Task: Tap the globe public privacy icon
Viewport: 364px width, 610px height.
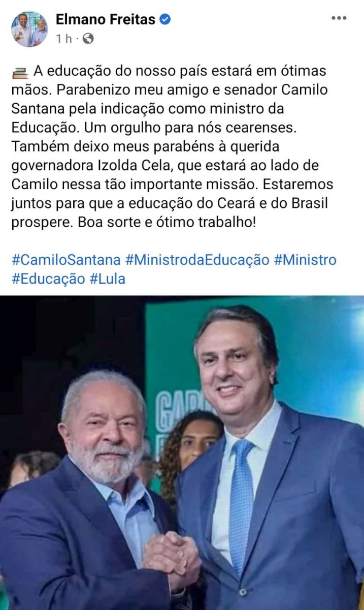Action: [x=88, y=39]
